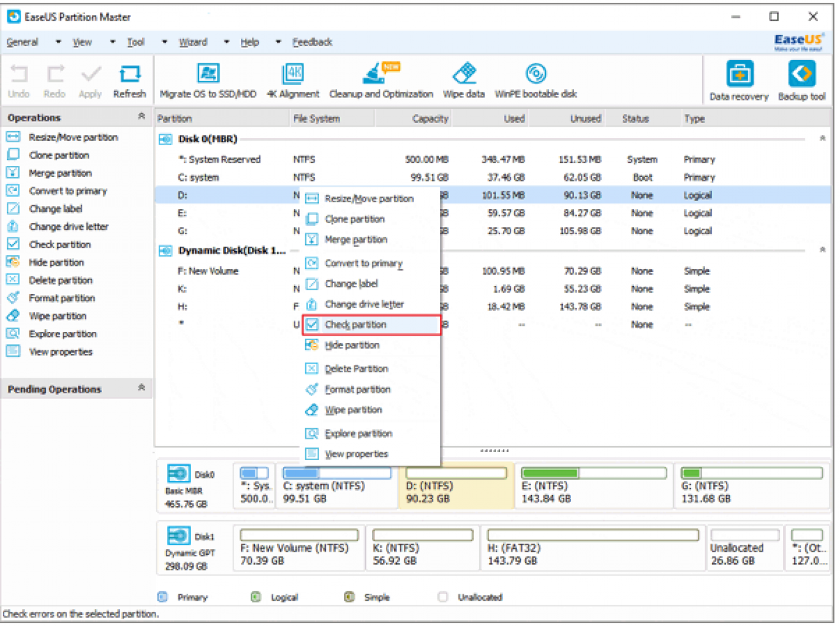Select Format partition in context menu
The image size is (840, 626).
(x=357, y=389)
